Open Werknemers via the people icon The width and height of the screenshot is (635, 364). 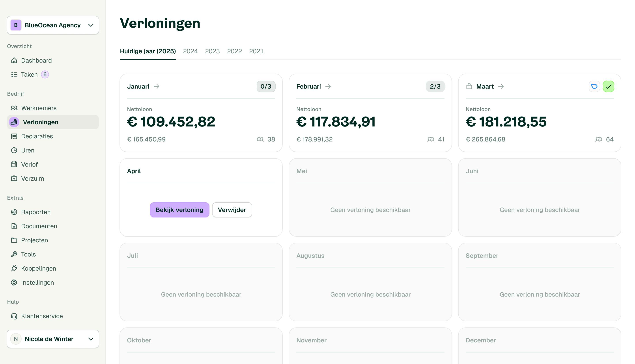pyautogui.click(x=14, y=108)
